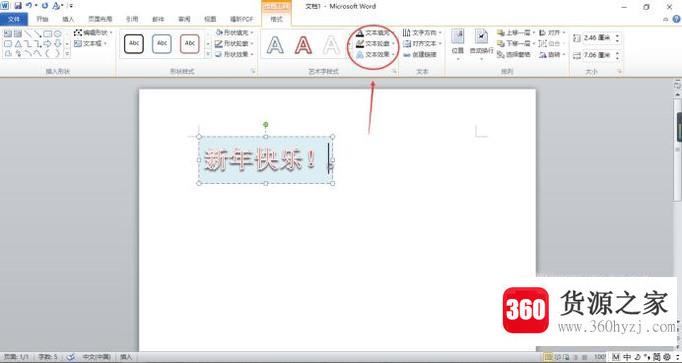
Task: Open the 对齐 (Align) dropdown in Arrange
Action: [x=552, y=33]
